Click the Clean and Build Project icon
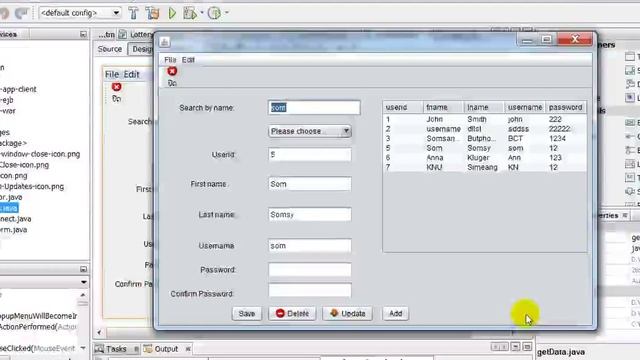Viewport: 640px width, 360px height. click(153, 13)
